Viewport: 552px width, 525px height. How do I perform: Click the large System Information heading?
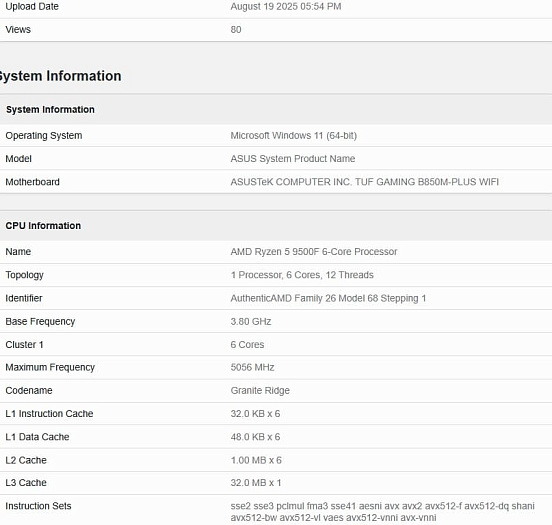pos(60,76)
